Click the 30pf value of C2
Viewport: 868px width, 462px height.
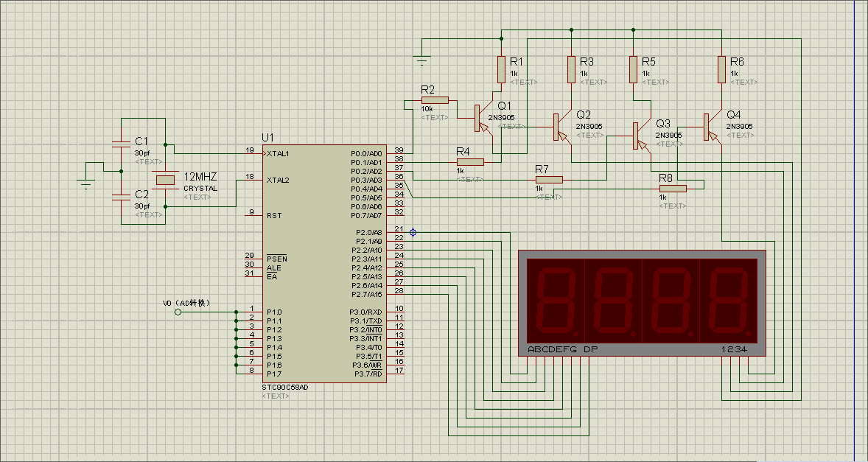point(142,206)
